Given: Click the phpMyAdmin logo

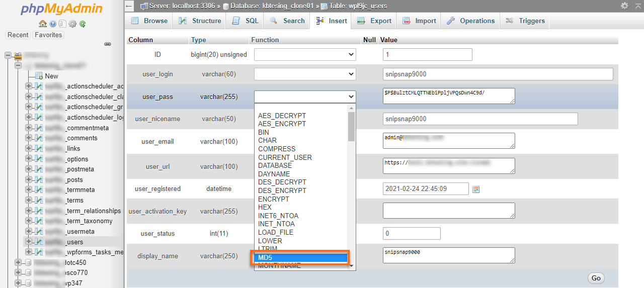Looking at the screenshot, I should pos(62,9).
